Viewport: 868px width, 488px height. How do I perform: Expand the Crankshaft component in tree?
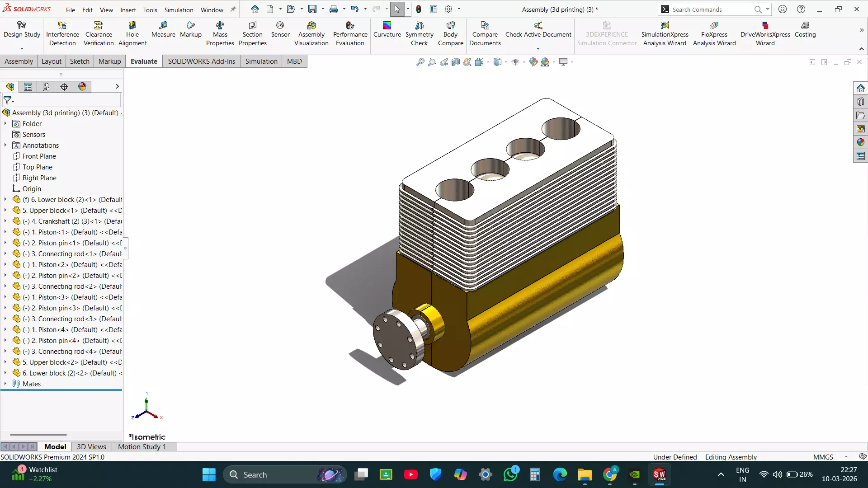[x=5, y=221]
